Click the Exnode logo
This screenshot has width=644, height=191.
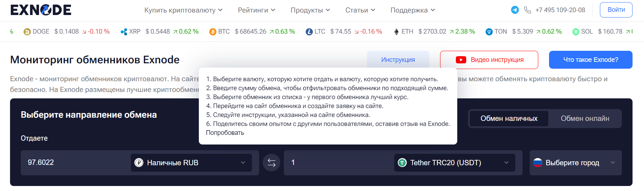(x=41, y=10)
